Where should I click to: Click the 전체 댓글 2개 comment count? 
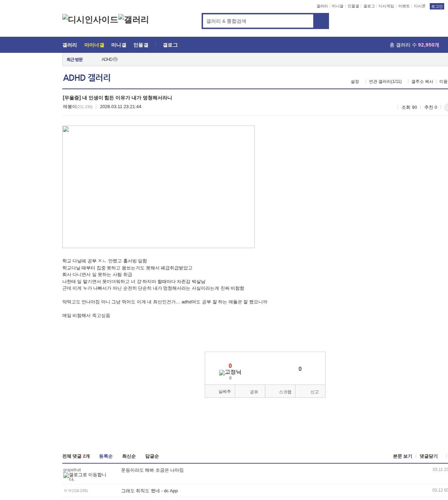(76, 456)
